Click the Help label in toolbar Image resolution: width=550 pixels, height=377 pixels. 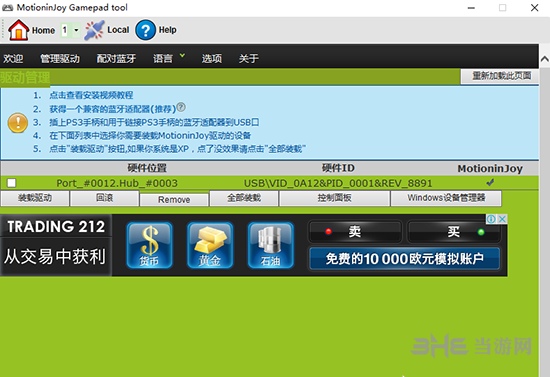pyautogui.click(x=168, y=30)
